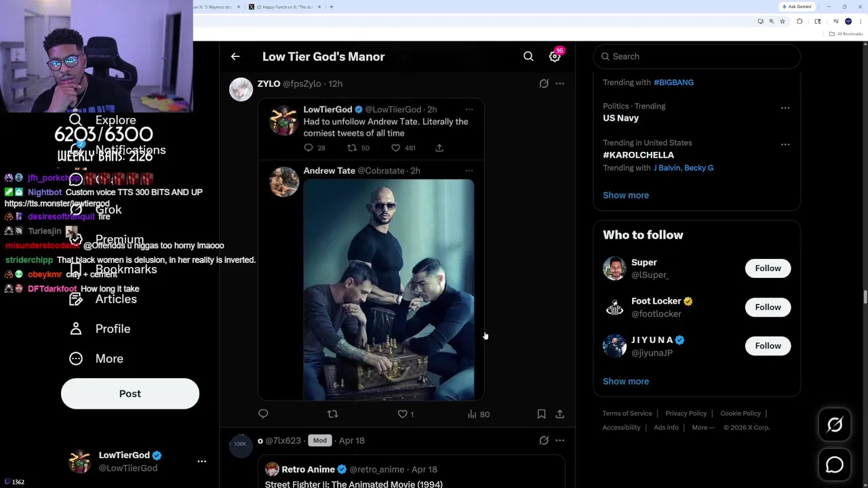
Task: Follow the JIYUNA account
Action: [x=768, y=346]
